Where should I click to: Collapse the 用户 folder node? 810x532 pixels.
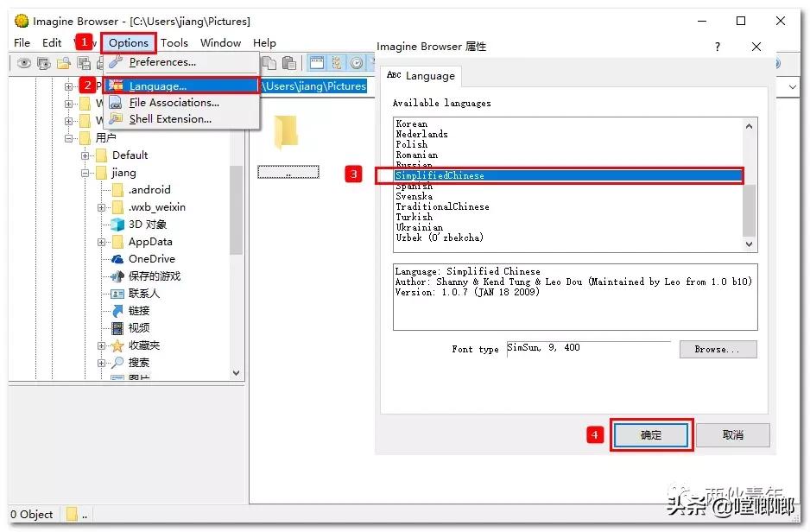[68, 138]
